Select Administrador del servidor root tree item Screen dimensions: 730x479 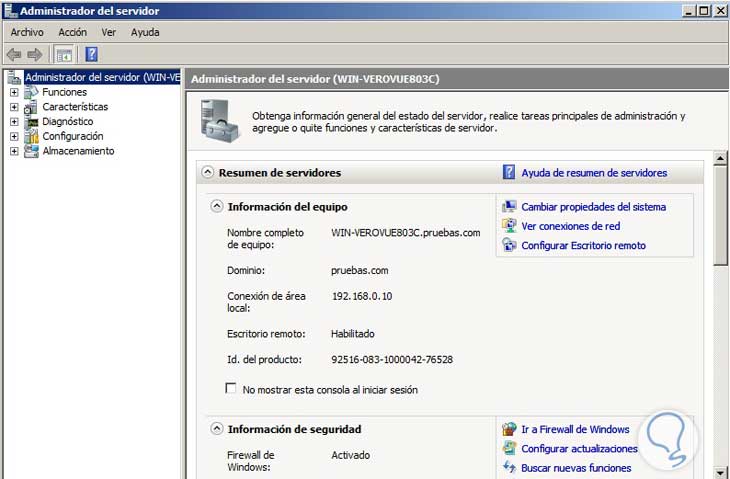(102, 77)
